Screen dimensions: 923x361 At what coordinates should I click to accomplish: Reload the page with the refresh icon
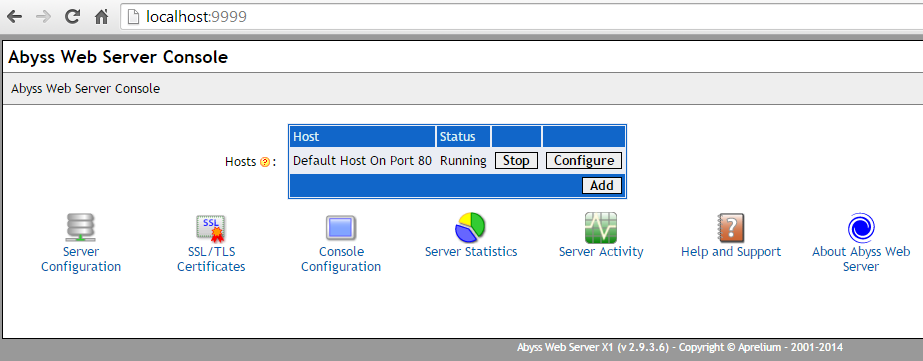click(x=72, y=16)
